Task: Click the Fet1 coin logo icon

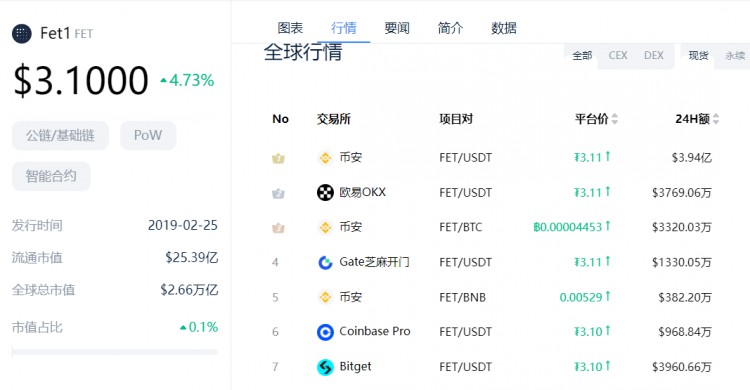Action: coord(22,33)
